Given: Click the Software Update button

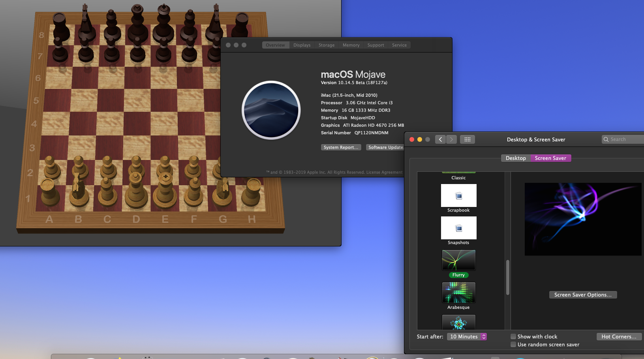Looking at the screenshot, I should tap(385, 147).
